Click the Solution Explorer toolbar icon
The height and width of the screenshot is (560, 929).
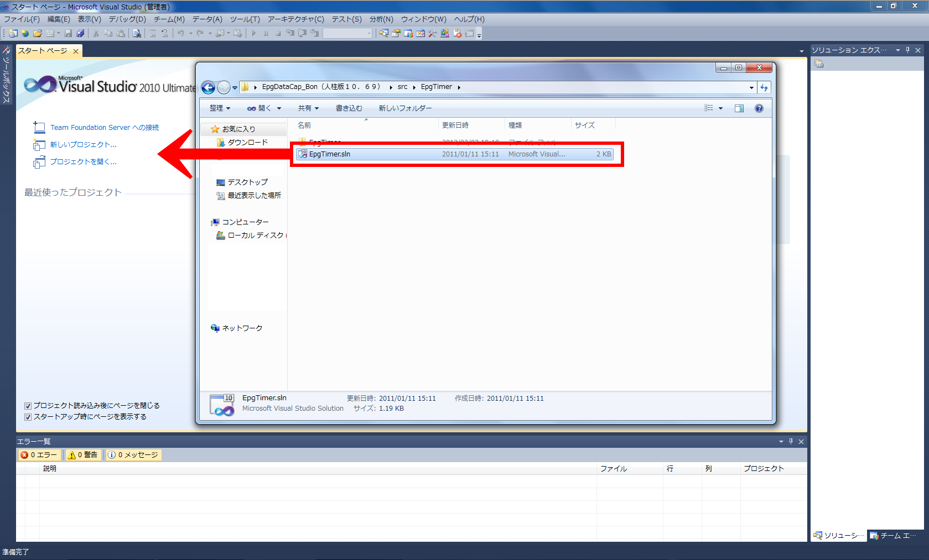[383, 33]
